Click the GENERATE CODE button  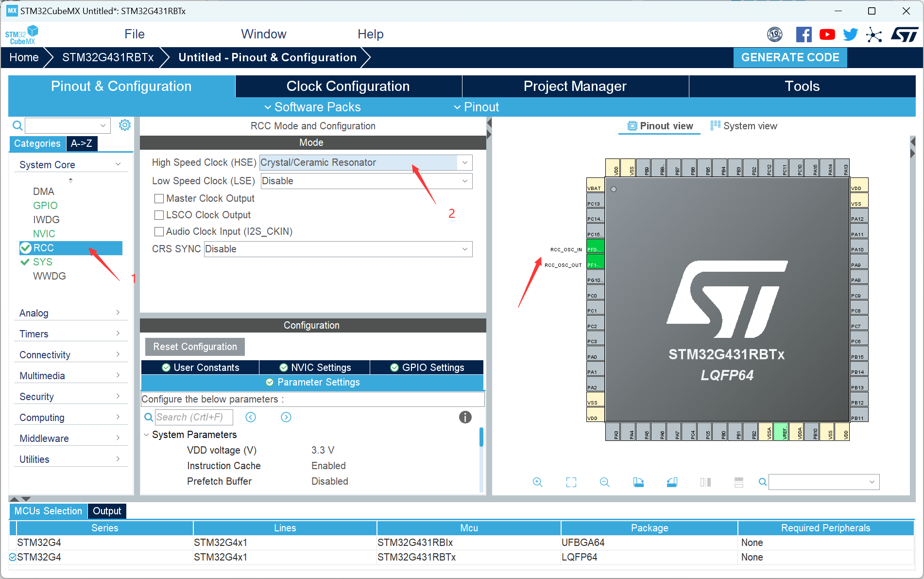point(790,57)
